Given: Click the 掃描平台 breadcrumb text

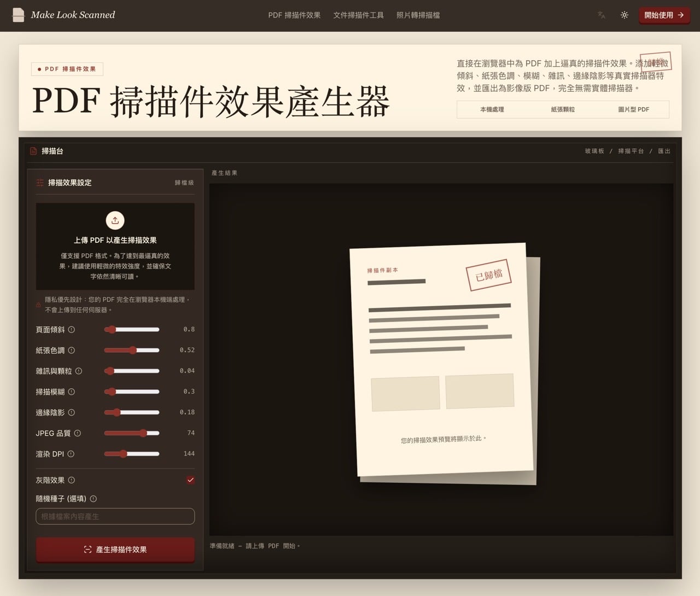Looking at the screenshot, I should (x=631, y=151).
